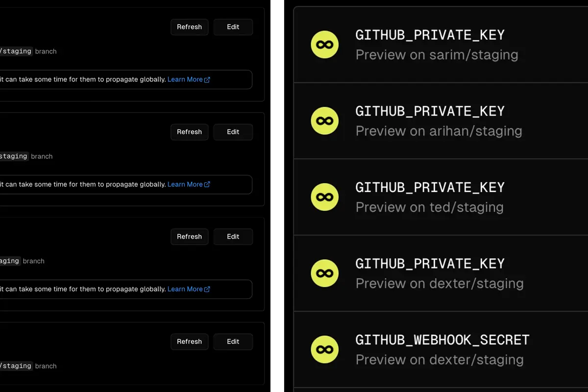
Task: Edit the second environment configuration
Action: point(233,132)
